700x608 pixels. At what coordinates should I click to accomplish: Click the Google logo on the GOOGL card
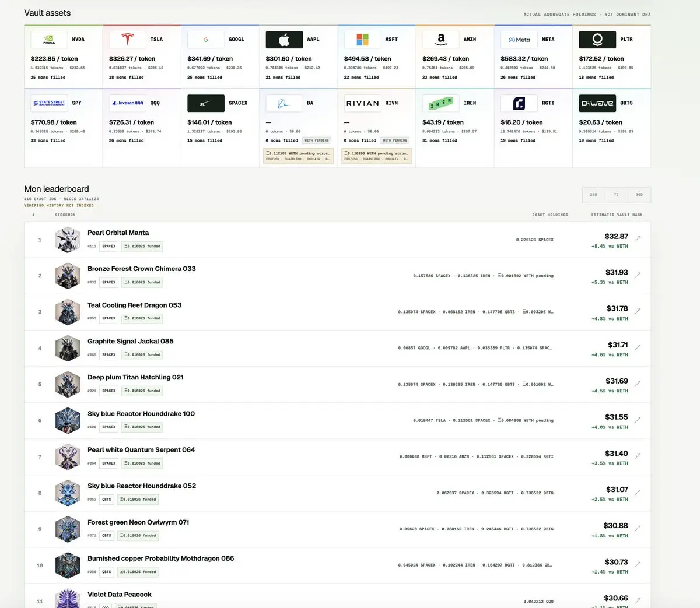(205, 40)
